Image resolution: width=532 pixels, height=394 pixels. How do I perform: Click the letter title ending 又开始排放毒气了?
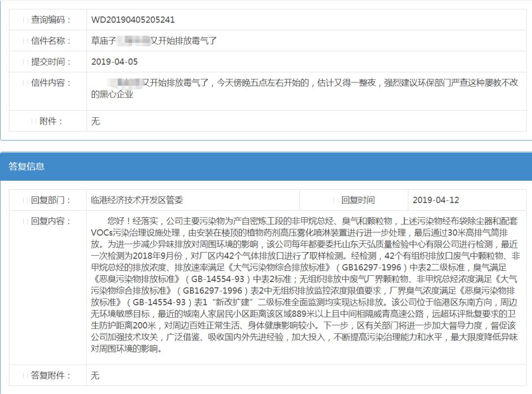[154, 41]
